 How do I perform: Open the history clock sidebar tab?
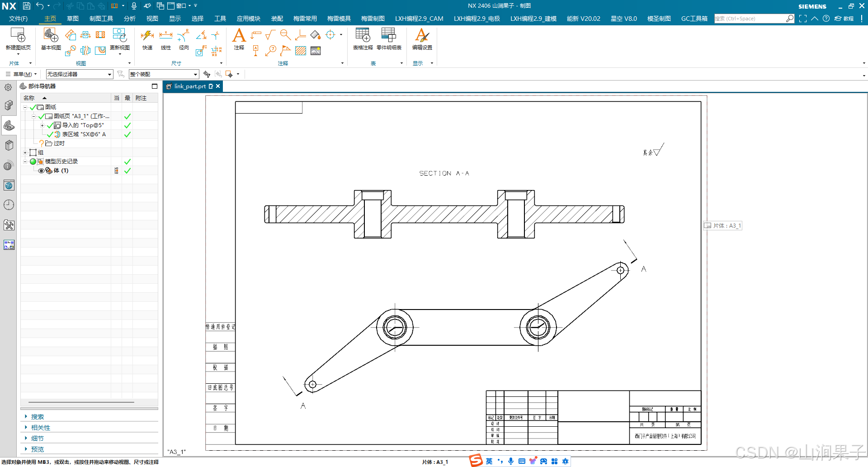pos(9,205)
